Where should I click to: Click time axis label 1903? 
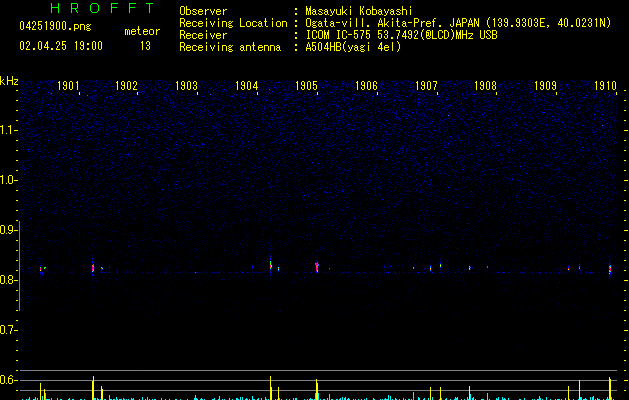pyautogui.click(x=187, y=86)
